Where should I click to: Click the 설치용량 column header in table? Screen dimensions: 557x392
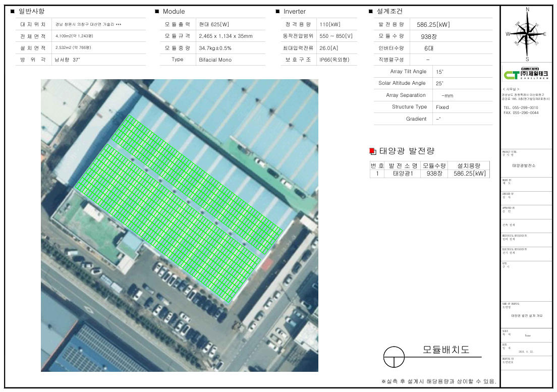click(469, 165)
